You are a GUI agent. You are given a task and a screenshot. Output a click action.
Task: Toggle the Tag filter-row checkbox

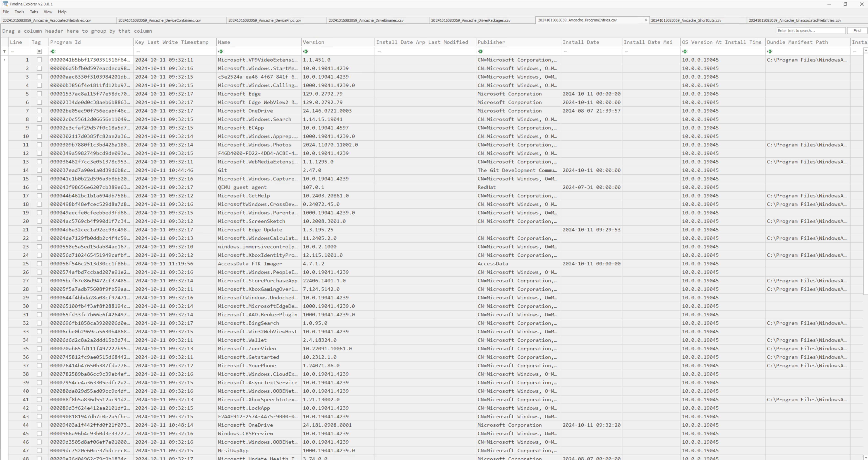pyautogui.click(x=39, y=51)
